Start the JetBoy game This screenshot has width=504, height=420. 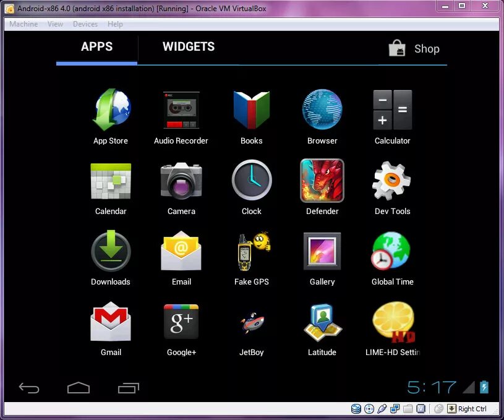click(252, 322)
